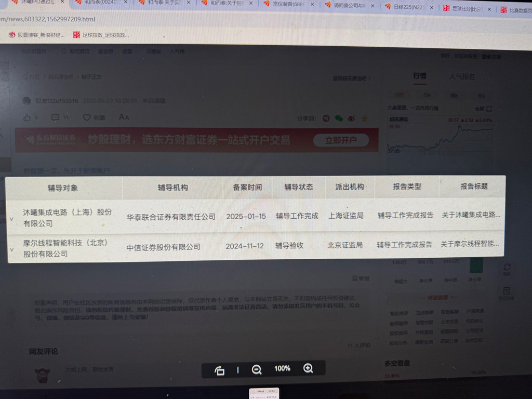This screenshot has width=532, height=399.
Task: Zoom in with the magnifier plus icon
Action: pos(308,368)
